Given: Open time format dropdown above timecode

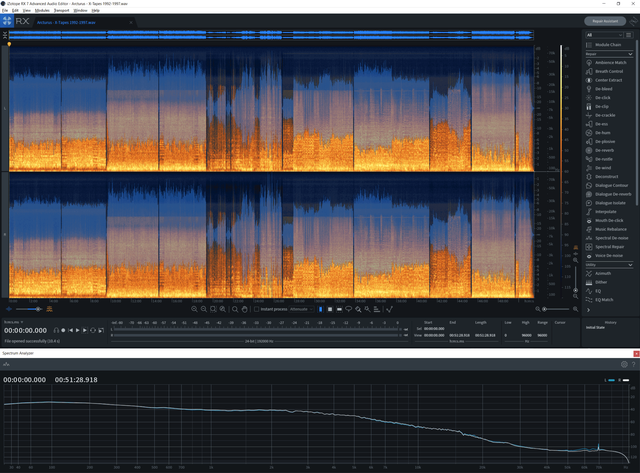Looking at the screenshot, I should (13, 322).
